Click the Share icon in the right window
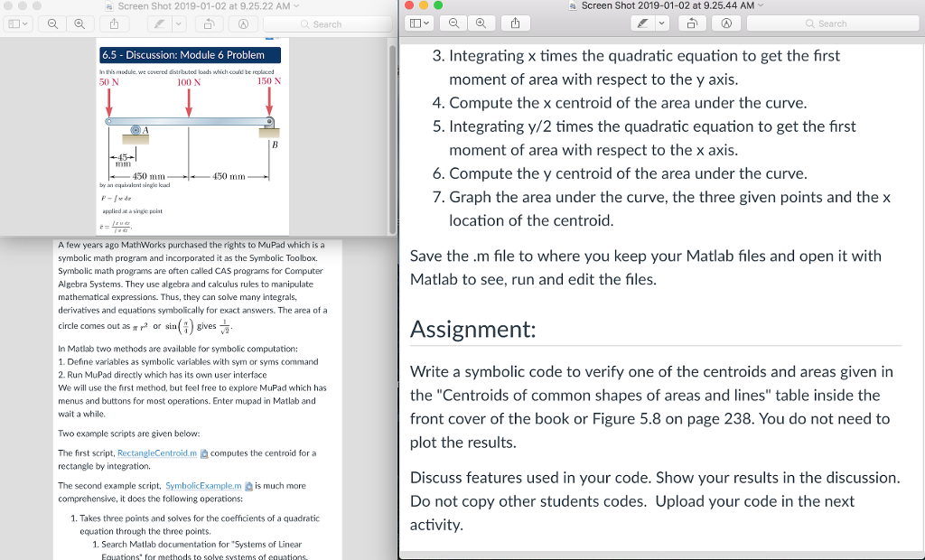This screenshot has height=560, width=925. pos(516,23)
